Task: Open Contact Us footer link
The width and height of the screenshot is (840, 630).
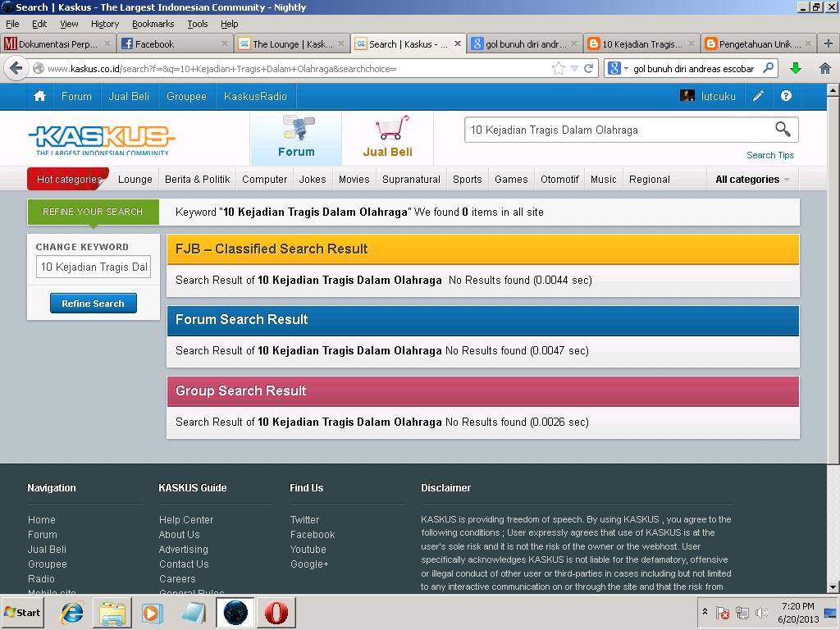Action: point(184,564)
